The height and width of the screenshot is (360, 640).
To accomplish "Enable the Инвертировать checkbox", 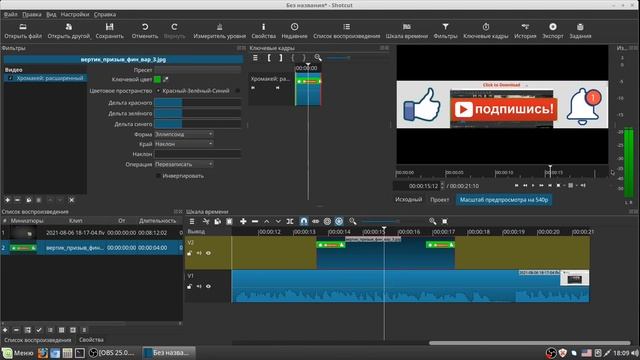I will (158, 176).
